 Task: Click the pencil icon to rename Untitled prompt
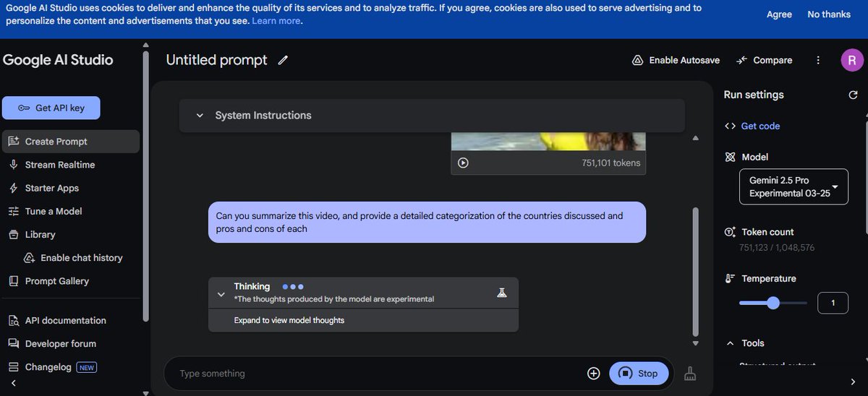tap(283, 60)
